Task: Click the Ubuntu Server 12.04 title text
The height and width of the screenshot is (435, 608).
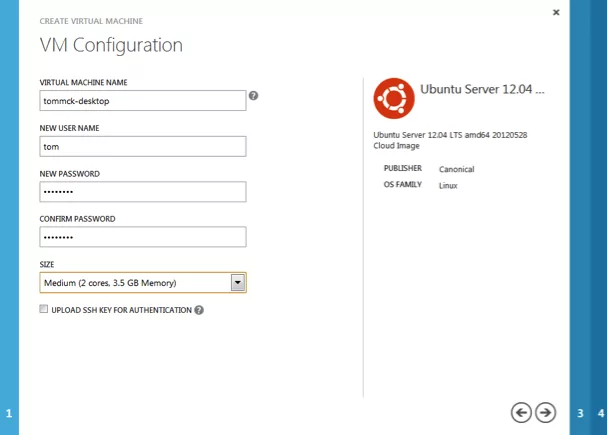Action: pos(482,89)
